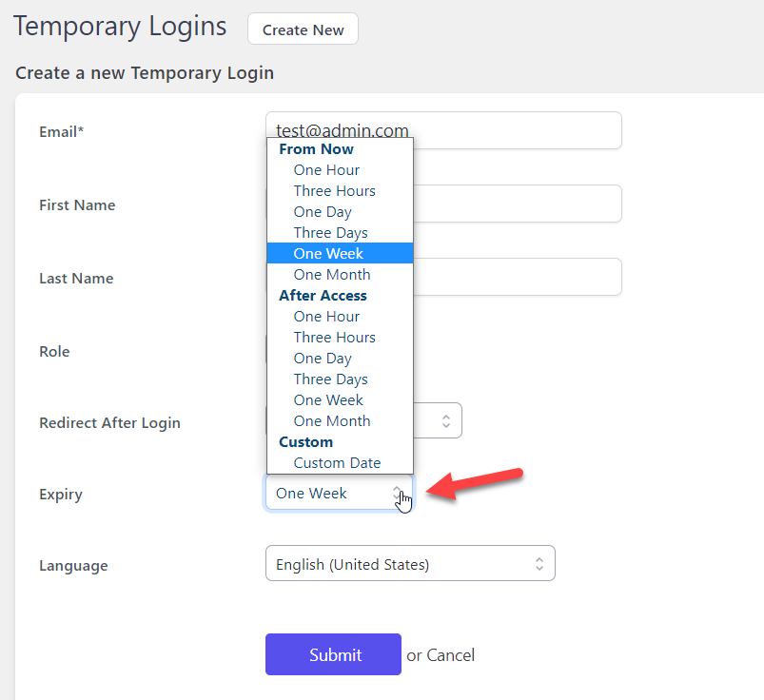Select One Hour under From Now
764x700 pixels.
pyautogui.click(x=340, y=170)
